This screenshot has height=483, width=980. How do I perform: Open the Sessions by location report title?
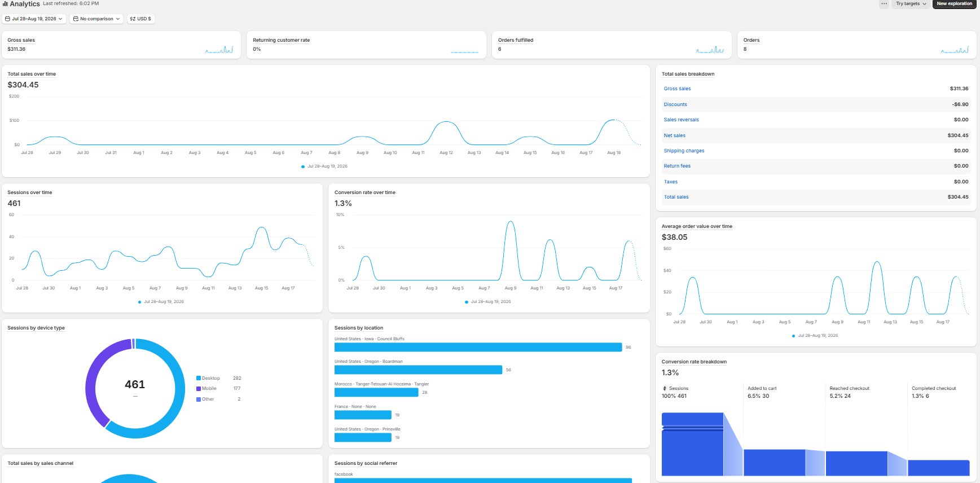[x=359, y=328]
